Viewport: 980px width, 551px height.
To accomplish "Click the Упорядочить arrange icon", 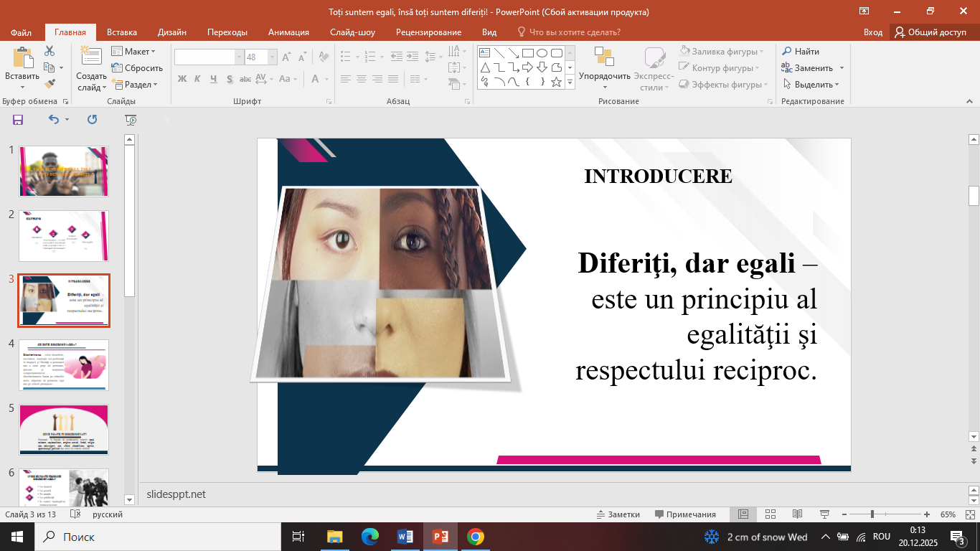I will (x=604, y=57).
